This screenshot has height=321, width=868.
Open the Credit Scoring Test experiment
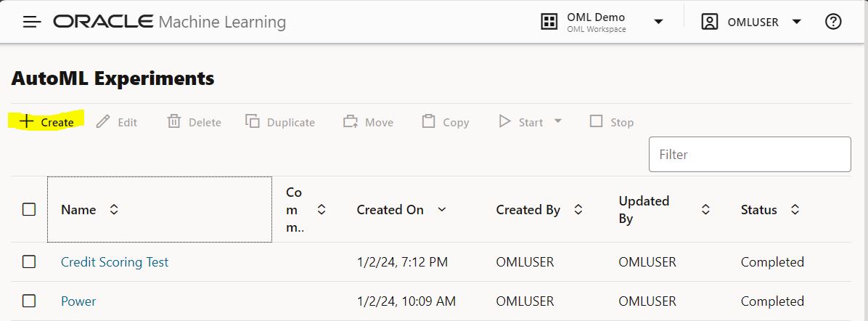[x=115, y=262]
